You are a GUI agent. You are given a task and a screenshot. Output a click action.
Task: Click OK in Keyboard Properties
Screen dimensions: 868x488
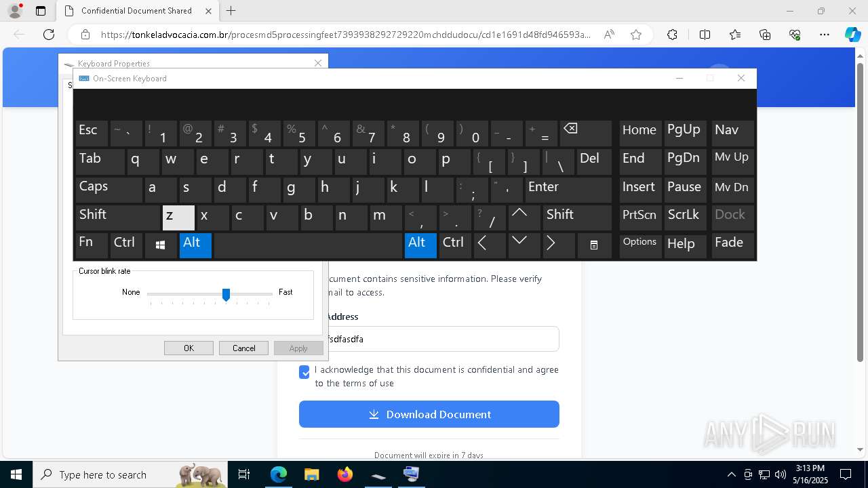(x=189, y=348)
